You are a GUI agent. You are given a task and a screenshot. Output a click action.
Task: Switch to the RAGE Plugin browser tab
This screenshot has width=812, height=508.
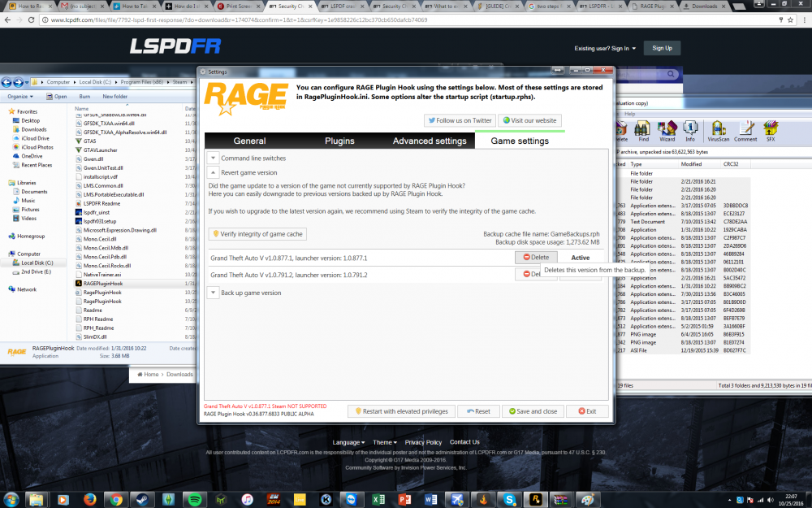653,7
